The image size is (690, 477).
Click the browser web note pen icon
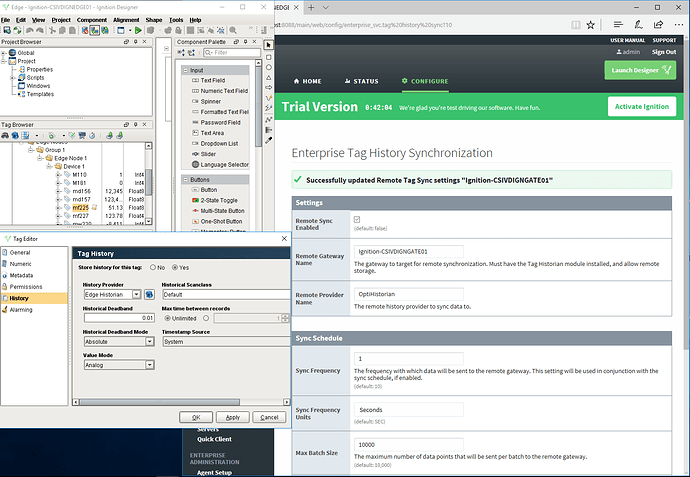pyautogui.click(x=638, y=25)
